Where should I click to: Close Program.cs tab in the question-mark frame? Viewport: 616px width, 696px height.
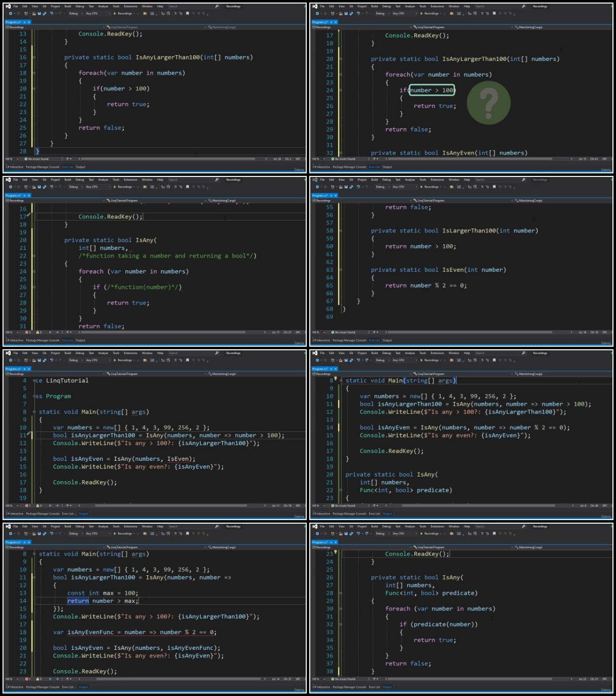pos(336,22)
